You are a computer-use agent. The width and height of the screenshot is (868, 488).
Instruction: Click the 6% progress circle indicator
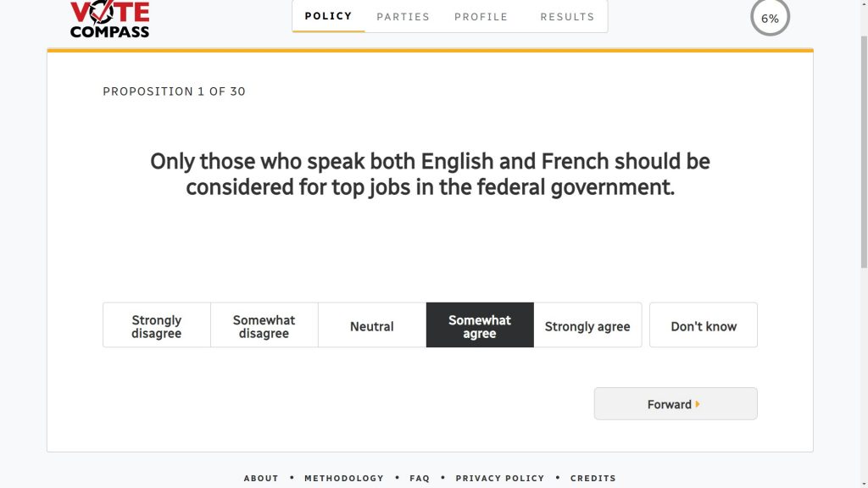pyautogui.click(x=770, y=18)
